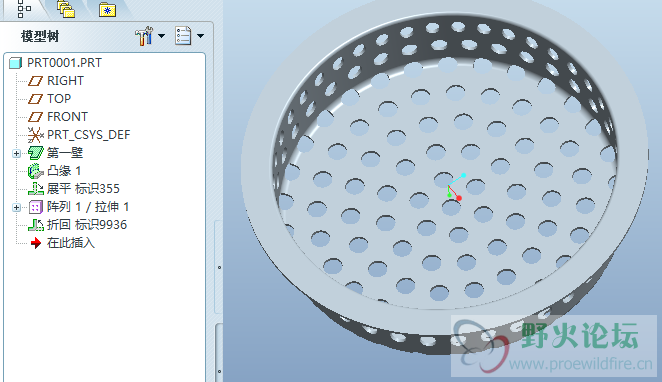Image resolution: width=662 pixels, height=382 pixels.
Task: Open the model tree show list icon
Action: 183,36
